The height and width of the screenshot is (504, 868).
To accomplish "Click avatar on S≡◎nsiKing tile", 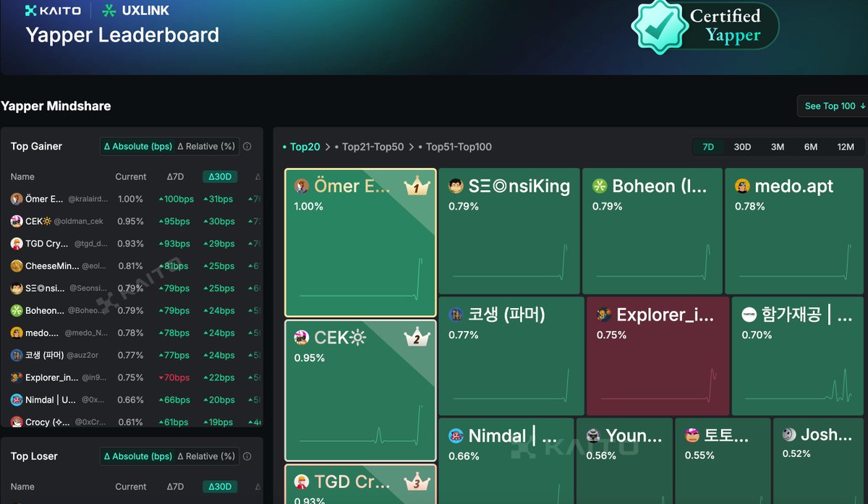I will [456, 187].
